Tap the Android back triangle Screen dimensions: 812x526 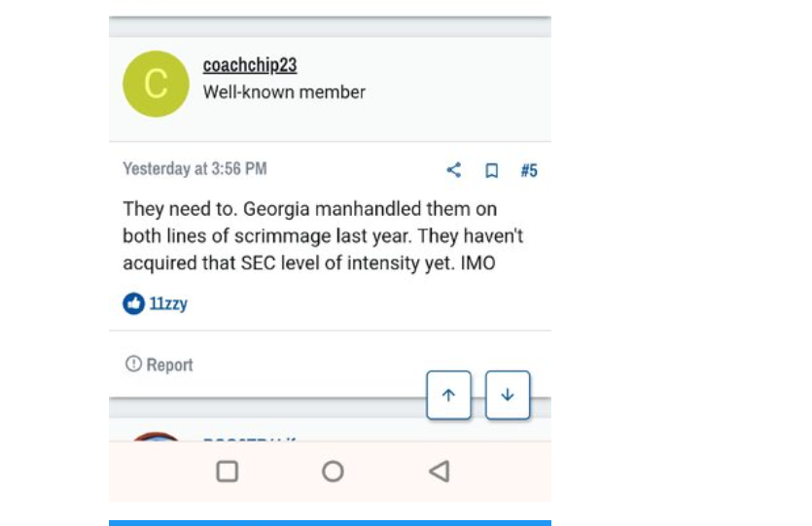click(440, 472)
